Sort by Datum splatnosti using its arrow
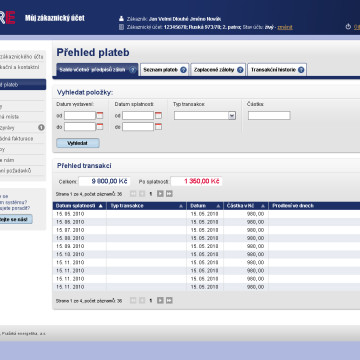Viewport: 360px width, 360px height. (x=101, y=206)
